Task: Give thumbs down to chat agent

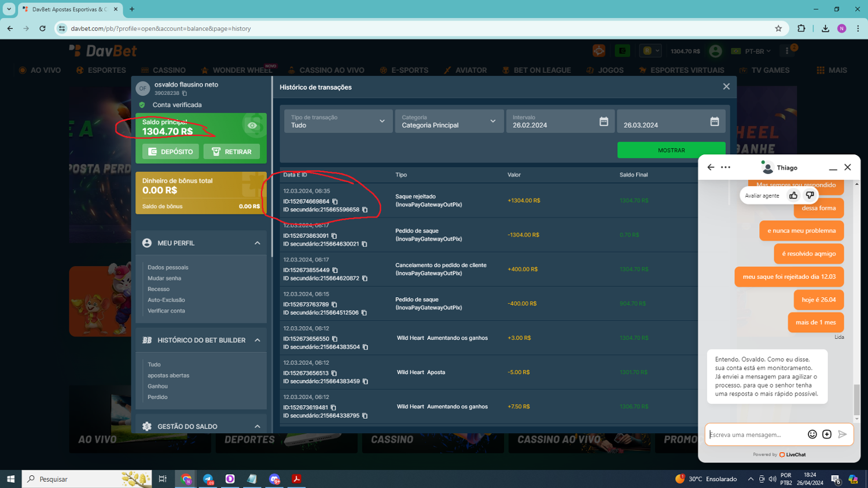Action: click(810, 195)
